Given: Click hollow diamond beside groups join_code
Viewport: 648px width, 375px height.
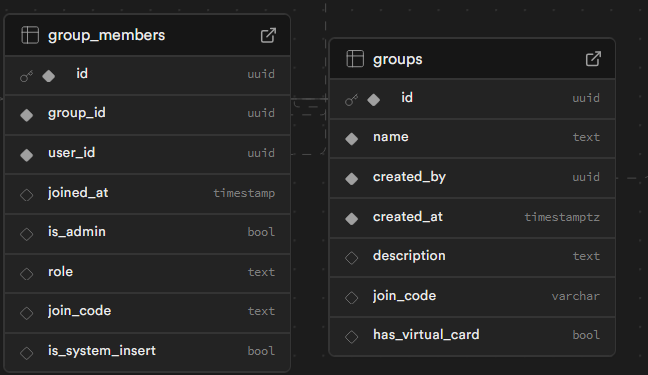Looking at the screenshot, I should pos(352,297).
